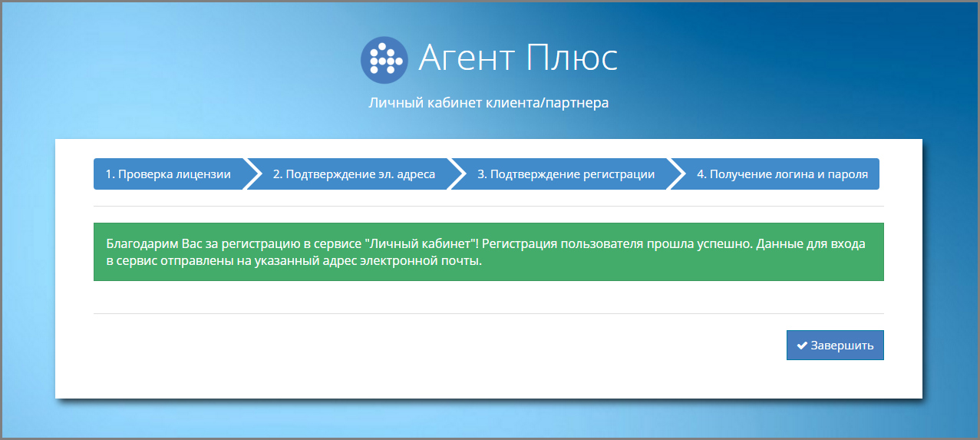Click the blue background beside the logo
The height and width of the screenshot is (440, 980).
pos(230,61)
